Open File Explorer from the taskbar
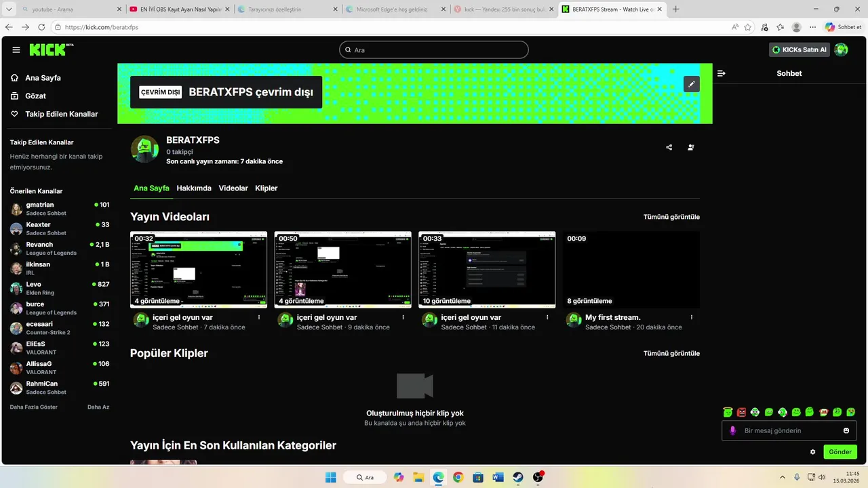This screenshot has height=488, width=868. pos(418,477)
